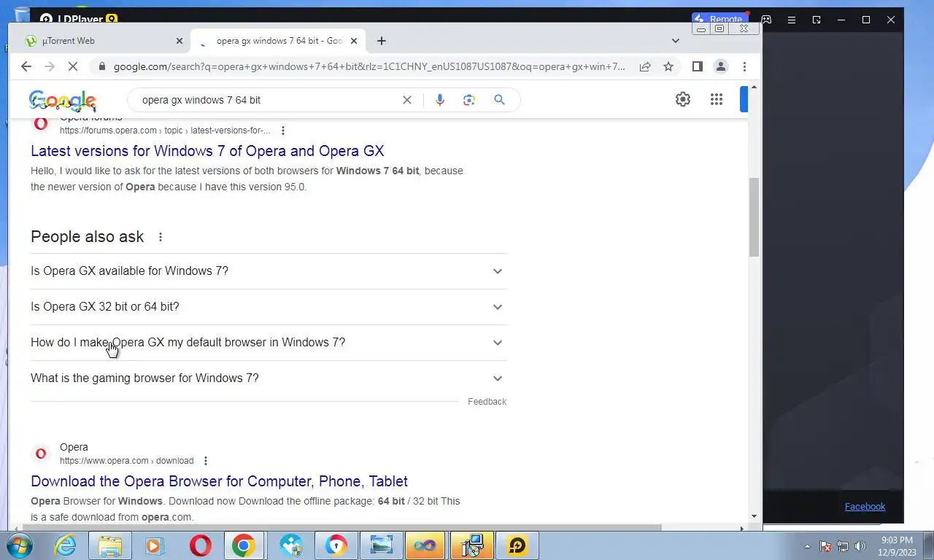This screenshot has width=934, height=560.
Task: Submit search with magnifier icon
Action: pyautogui.click(x=499, y=100)
